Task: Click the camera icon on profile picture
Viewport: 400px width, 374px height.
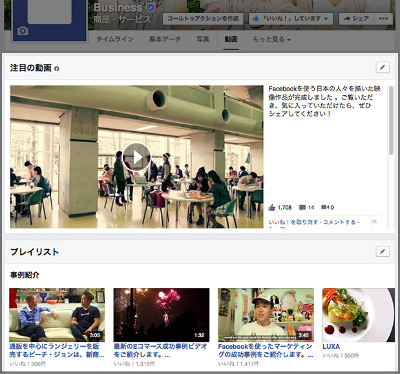Action: 22,31
